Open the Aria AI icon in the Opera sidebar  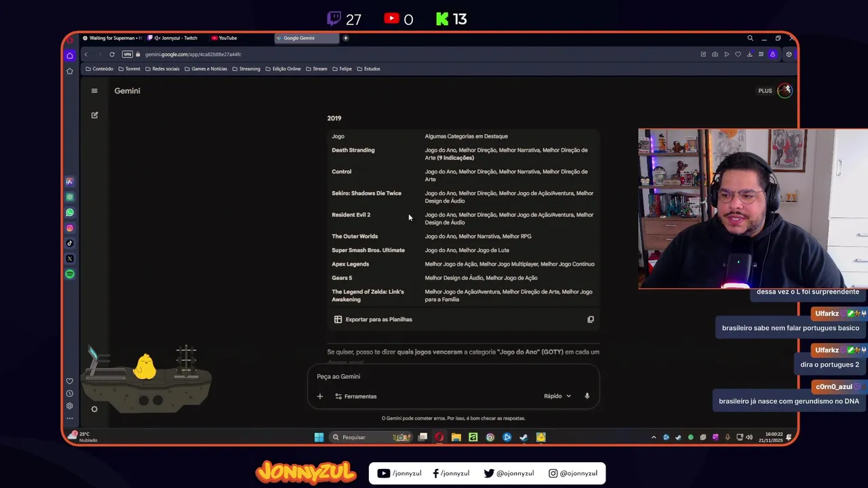tap(70, 182)
